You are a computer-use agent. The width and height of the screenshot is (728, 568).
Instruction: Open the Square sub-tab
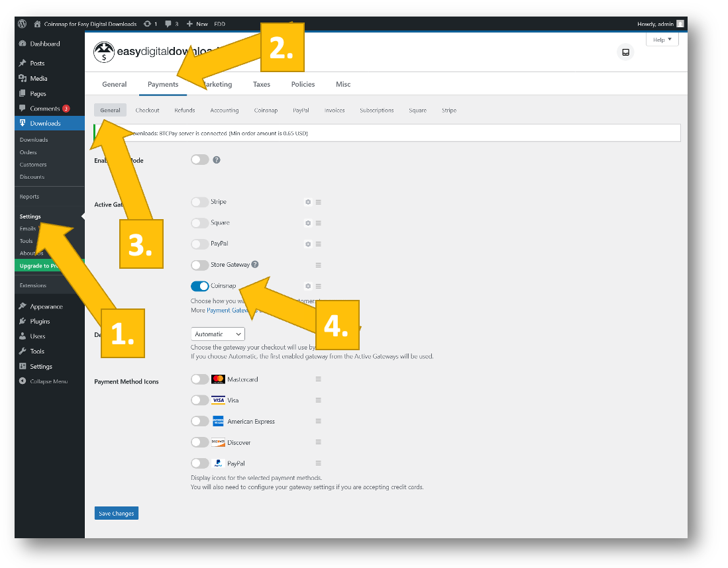417,110
